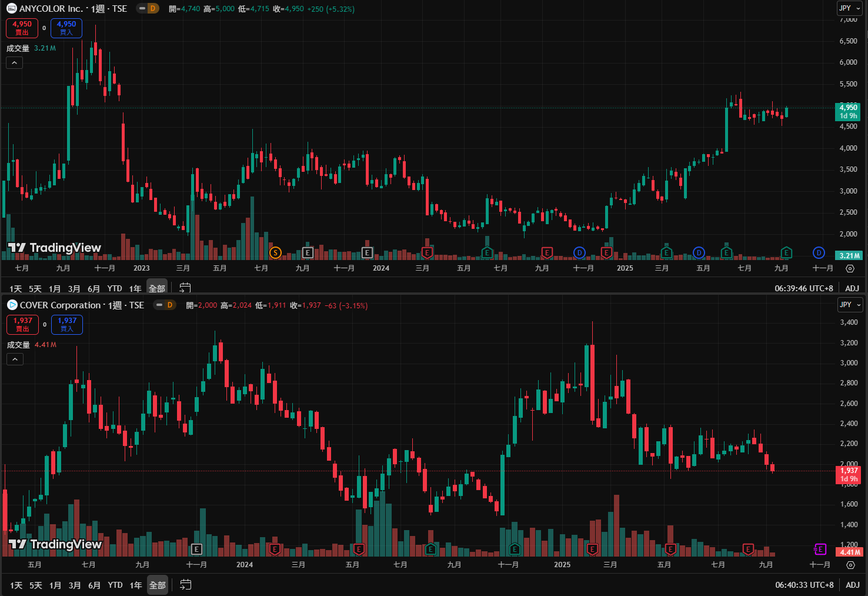
Task: Click the 高=5,000 value in the ANYCOLOR legend
Action: (219, 9)
